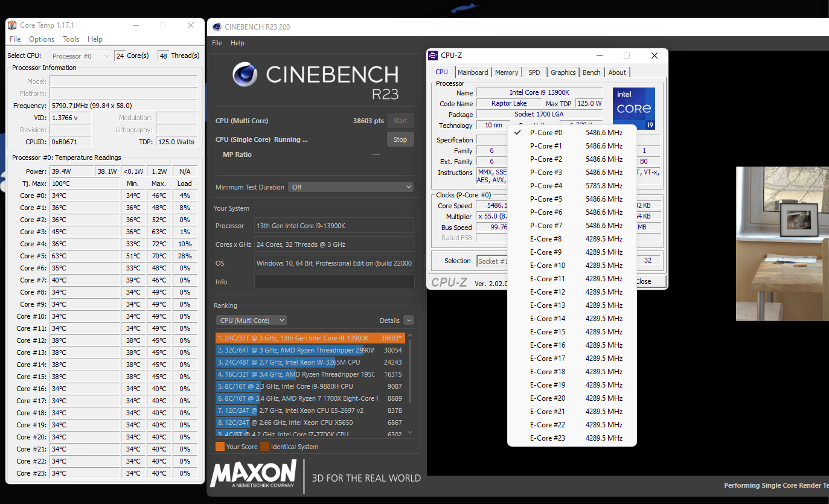Open the Socket selection dropdown in CPU-Z

[493, 261]
